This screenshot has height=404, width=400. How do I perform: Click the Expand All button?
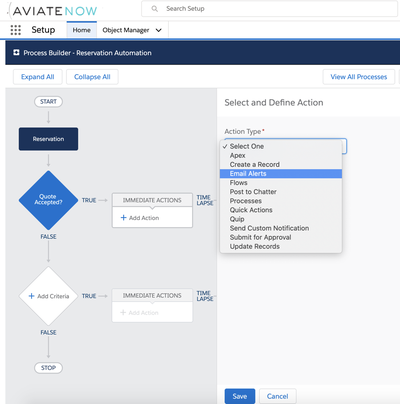38,77
